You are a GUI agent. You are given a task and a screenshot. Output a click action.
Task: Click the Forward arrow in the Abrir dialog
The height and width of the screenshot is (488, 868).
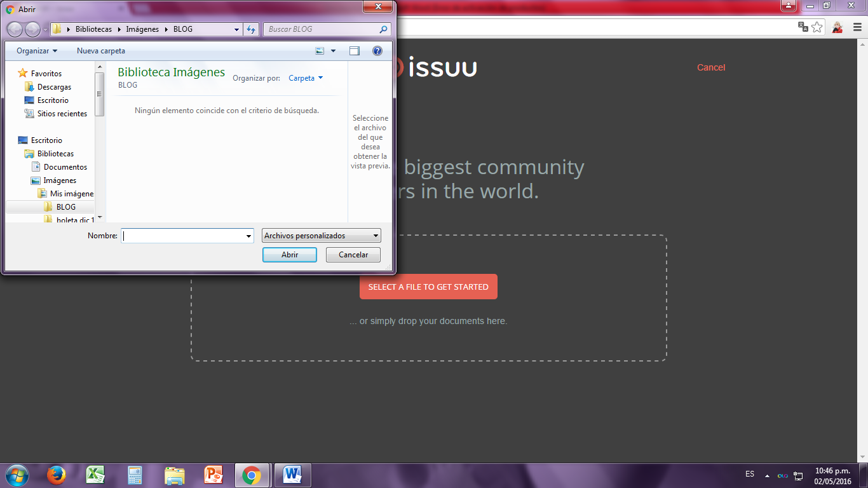click(x=32, y=29)
